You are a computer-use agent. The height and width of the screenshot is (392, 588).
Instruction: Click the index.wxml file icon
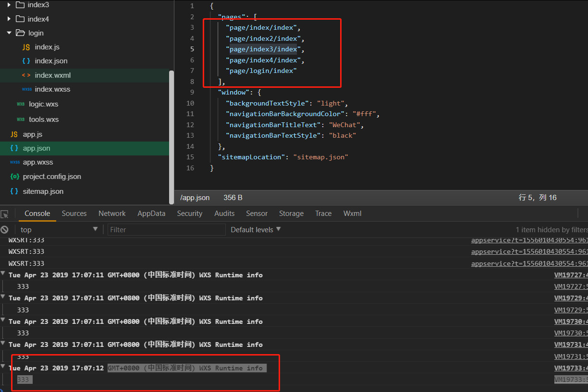(x=26, y=75)
